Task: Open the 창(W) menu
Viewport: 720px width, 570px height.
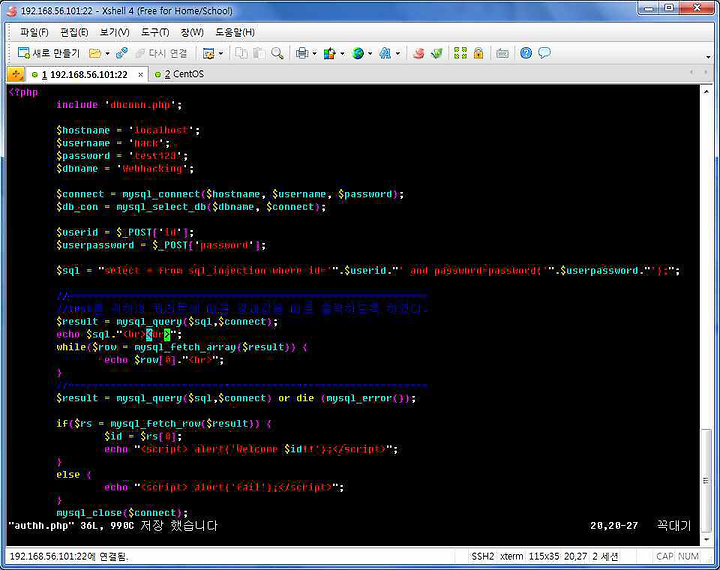Action: [x=192, y=32]
